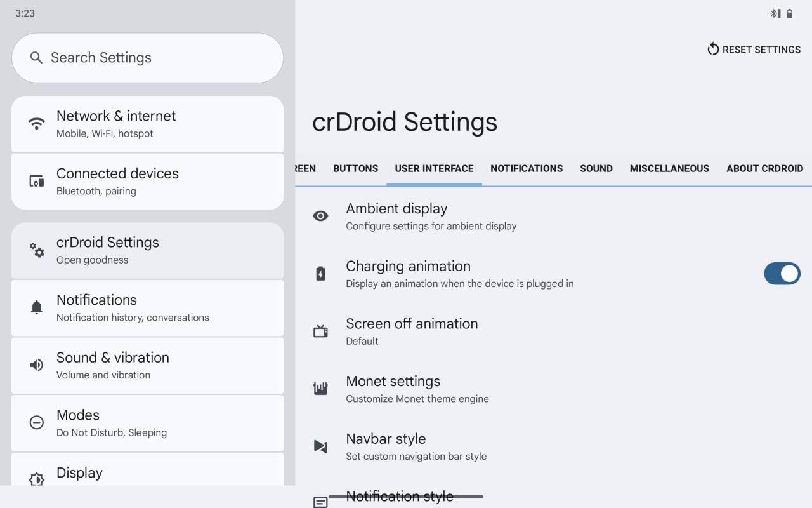Open Screen off animation option

tap(553, 331)
